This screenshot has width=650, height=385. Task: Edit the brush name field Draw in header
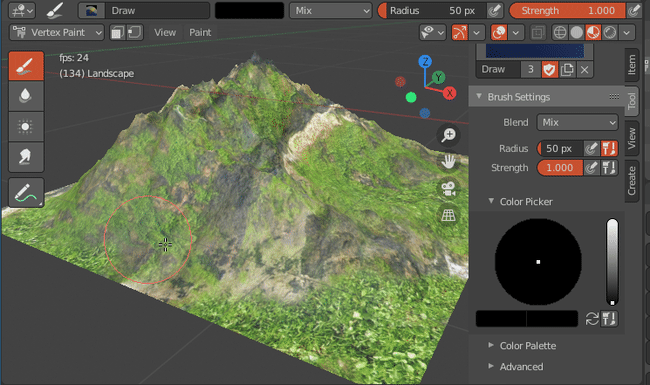[x=157, y=10]
